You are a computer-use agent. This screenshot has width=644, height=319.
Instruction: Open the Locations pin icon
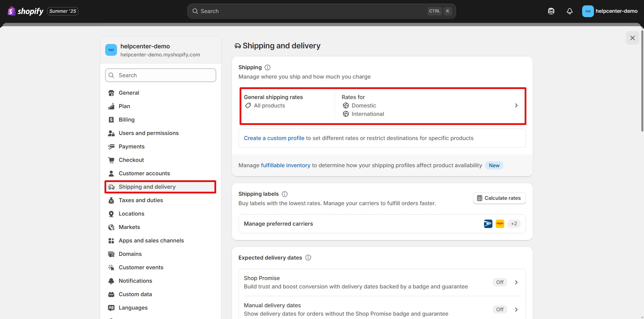[111, 214]
